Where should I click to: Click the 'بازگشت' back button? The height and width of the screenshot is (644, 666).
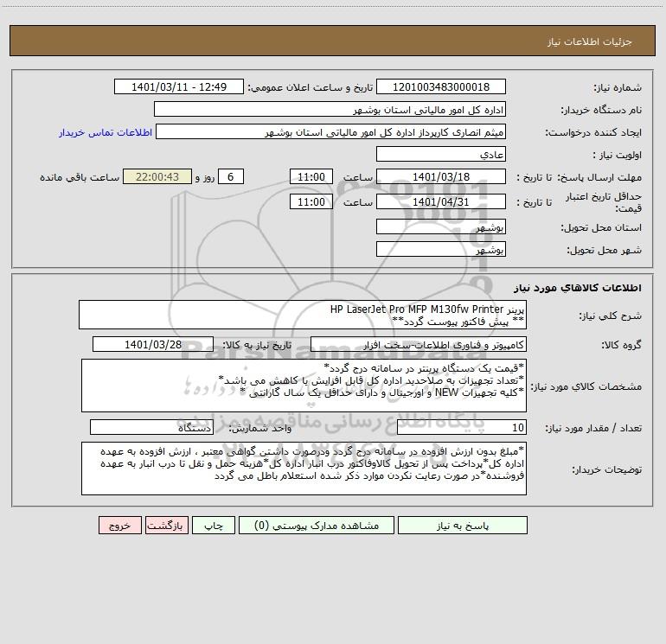point(166,526)
